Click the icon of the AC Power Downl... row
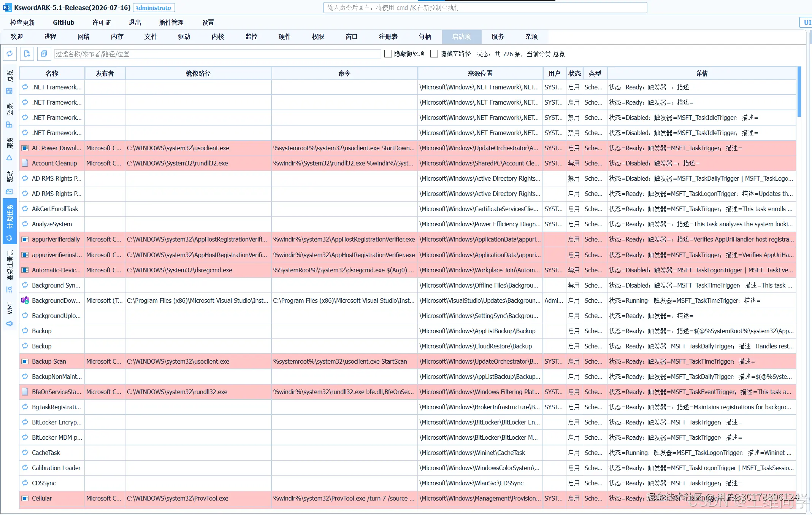The image size is (812, 515). coord(25,148)
